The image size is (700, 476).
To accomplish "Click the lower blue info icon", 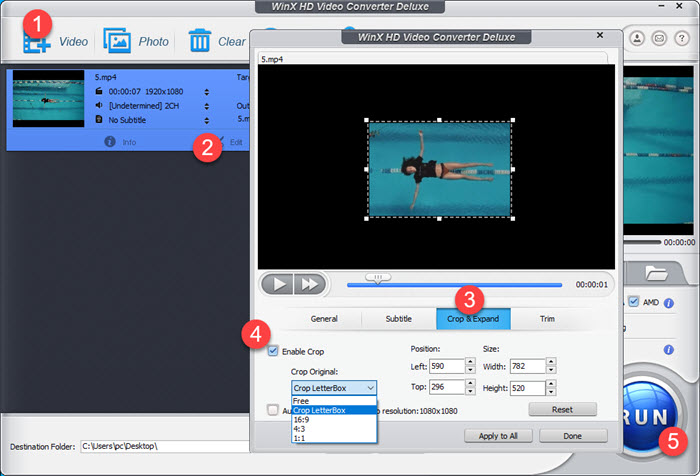I will pos(669,350).
